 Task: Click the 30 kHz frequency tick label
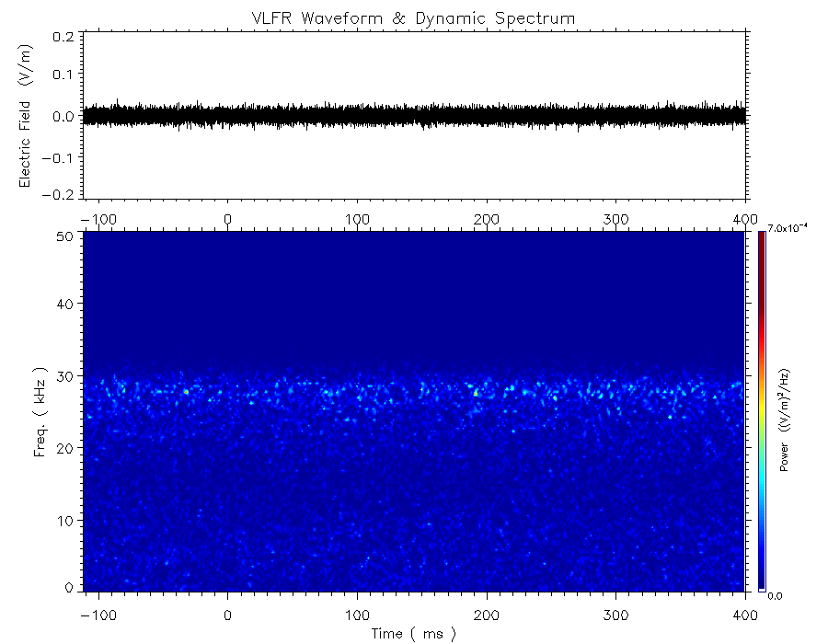pos(66,375)
